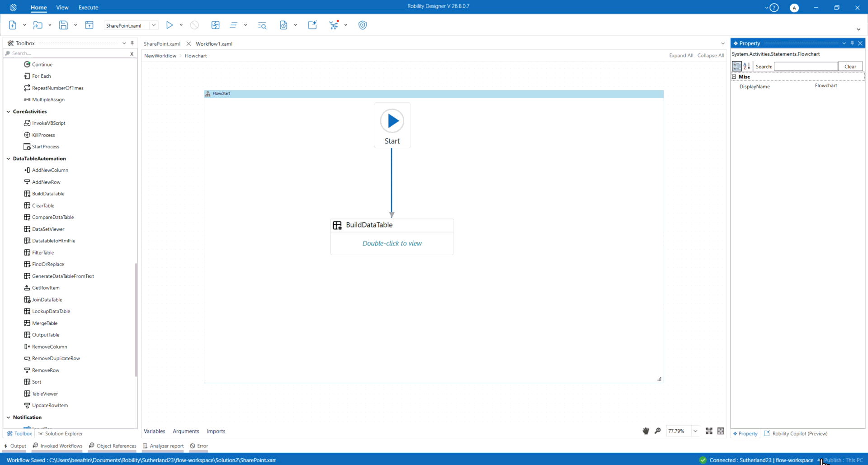
Task: Collapse the Misc property group
Action: click(x=735, y=77)
